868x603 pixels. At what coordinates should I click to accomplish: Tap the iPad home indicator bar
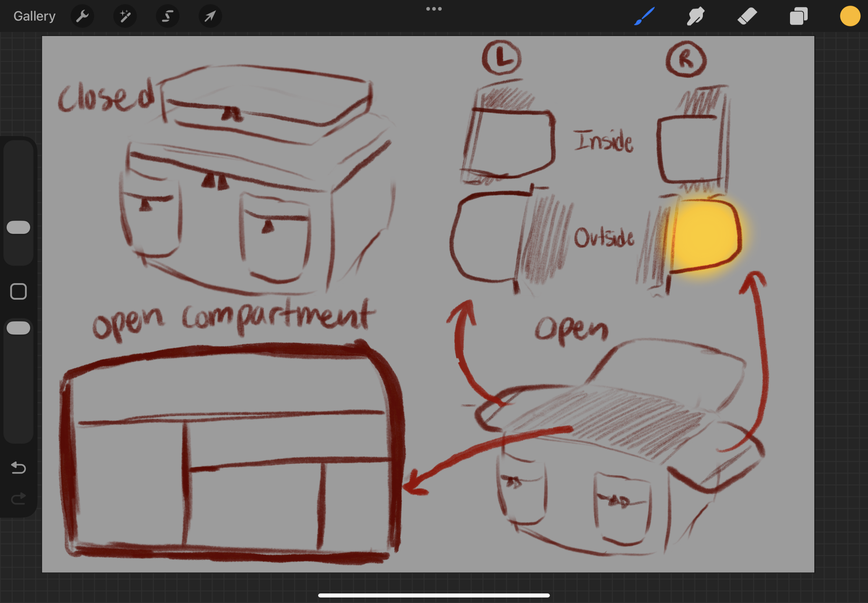434,595
